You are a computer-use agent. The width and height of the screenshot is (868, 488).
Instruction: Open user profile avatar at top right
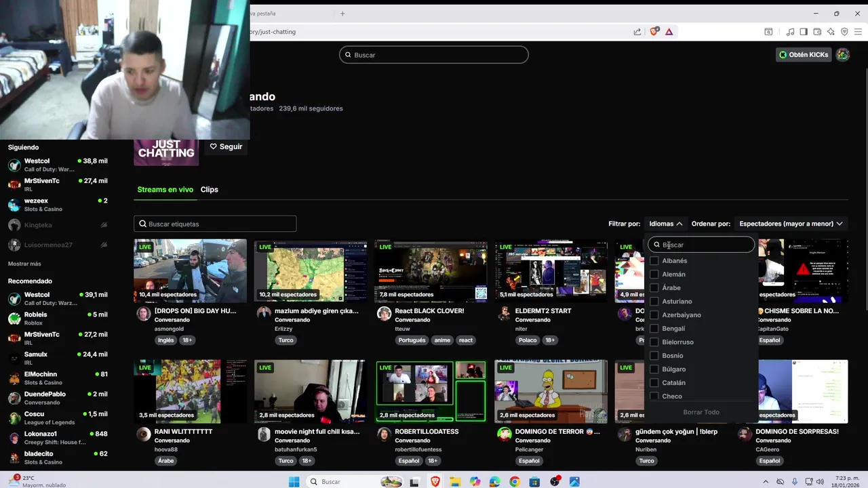pos(843,55)
